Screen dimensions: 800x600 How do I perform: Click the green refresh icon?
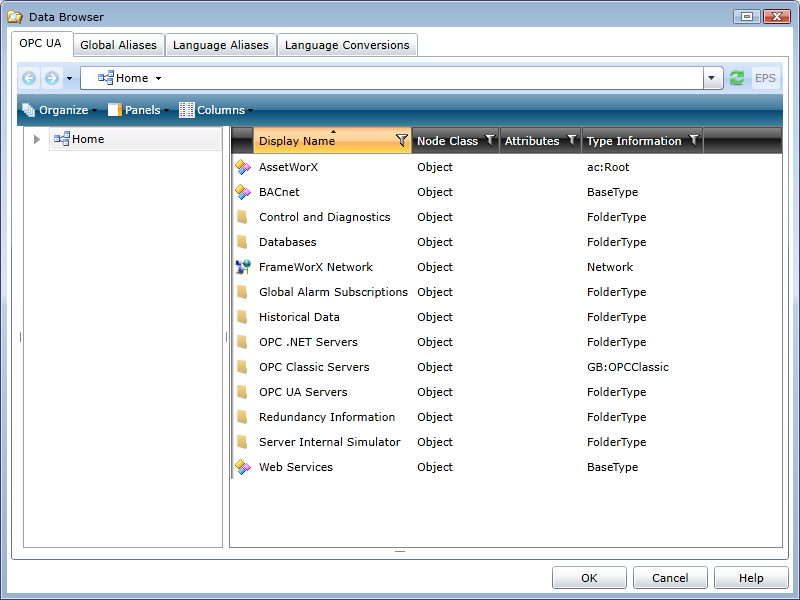737,78
